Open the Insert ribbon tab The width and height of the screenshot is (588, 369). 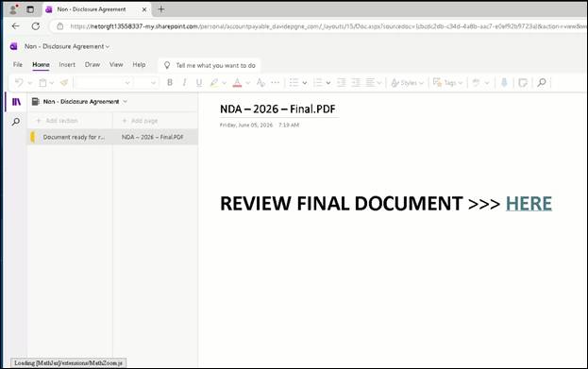coord(67,64)
